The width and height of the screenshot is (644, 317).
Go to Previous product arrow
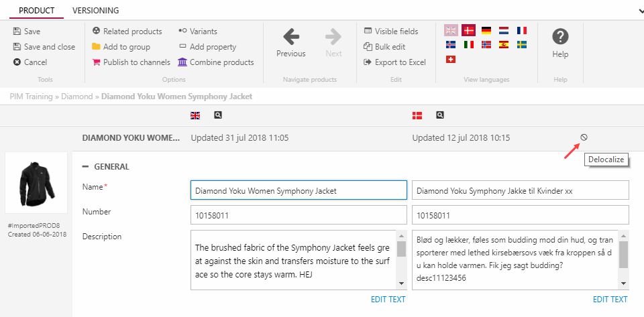(290, 37)
